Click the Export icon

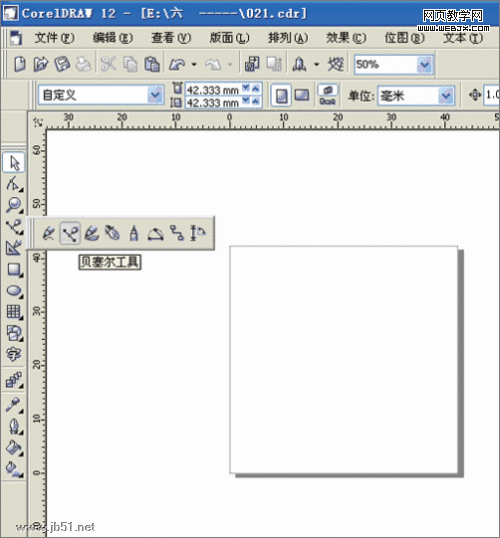274,64
